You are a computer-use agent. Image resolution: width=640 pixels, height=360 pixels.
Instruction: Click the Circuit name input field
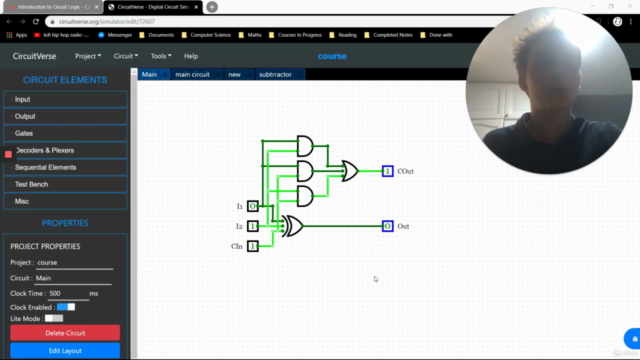click(x=73, y=278)
